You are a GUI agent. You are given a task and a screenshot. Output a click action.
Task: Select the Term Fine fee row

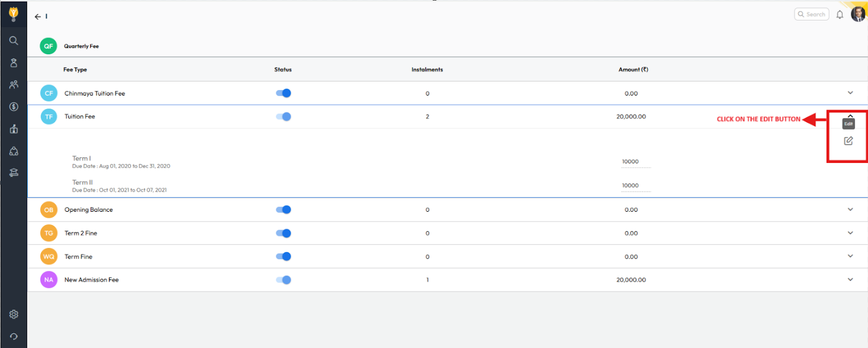(x=79, y=257)
